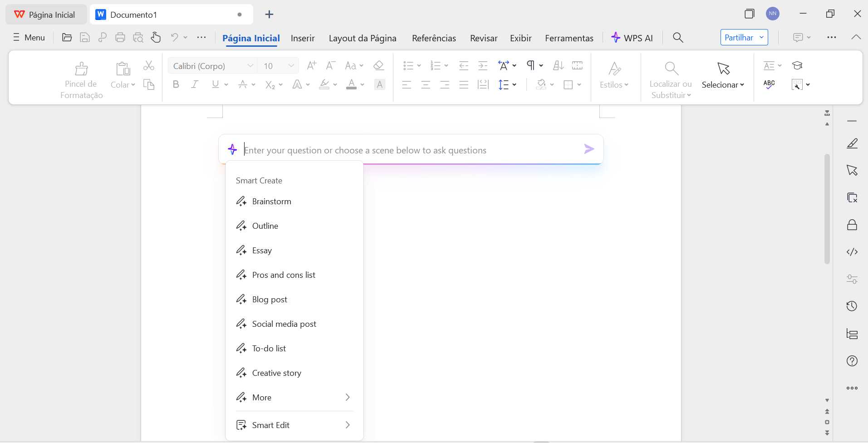Select the Pincel de Formatação tool
Image resolution: width=868 pixels, height=443 pixels.
pos(81,77)
